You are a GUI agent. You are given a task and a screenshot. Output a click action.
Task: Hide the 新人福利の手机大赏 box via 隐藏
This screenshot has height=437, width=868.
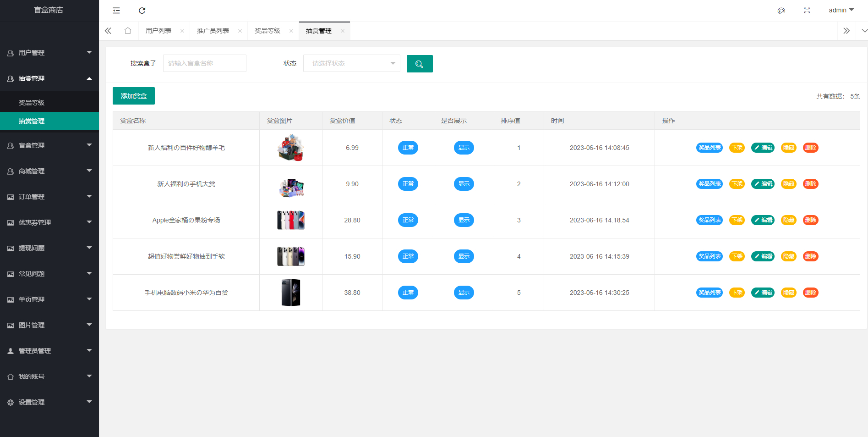(x=788, y=183)
